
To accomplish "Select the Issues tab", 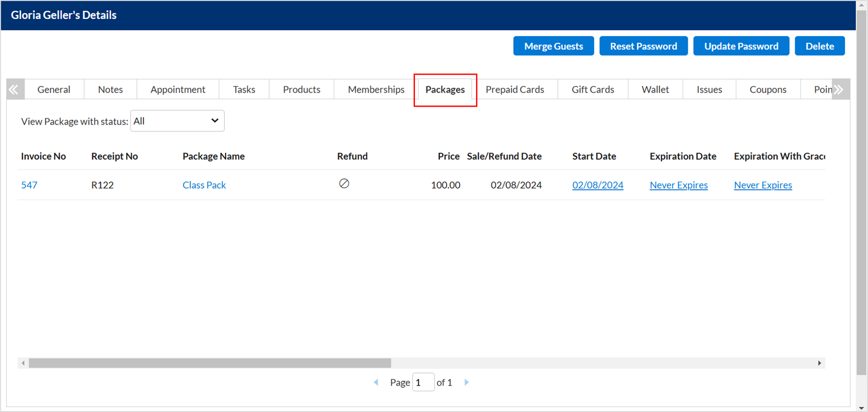I will tap(710, 89).
